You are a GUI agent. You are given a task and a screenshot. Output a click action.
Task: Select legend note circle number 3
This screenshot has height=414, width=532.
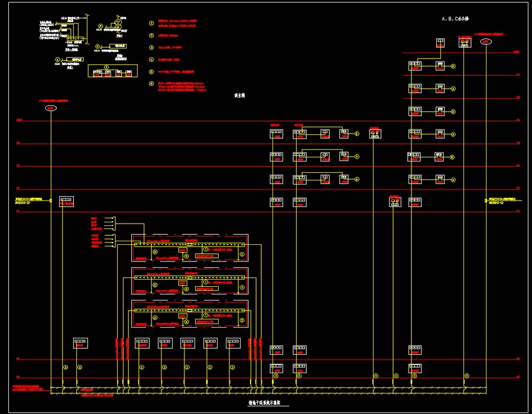point(151,47)
